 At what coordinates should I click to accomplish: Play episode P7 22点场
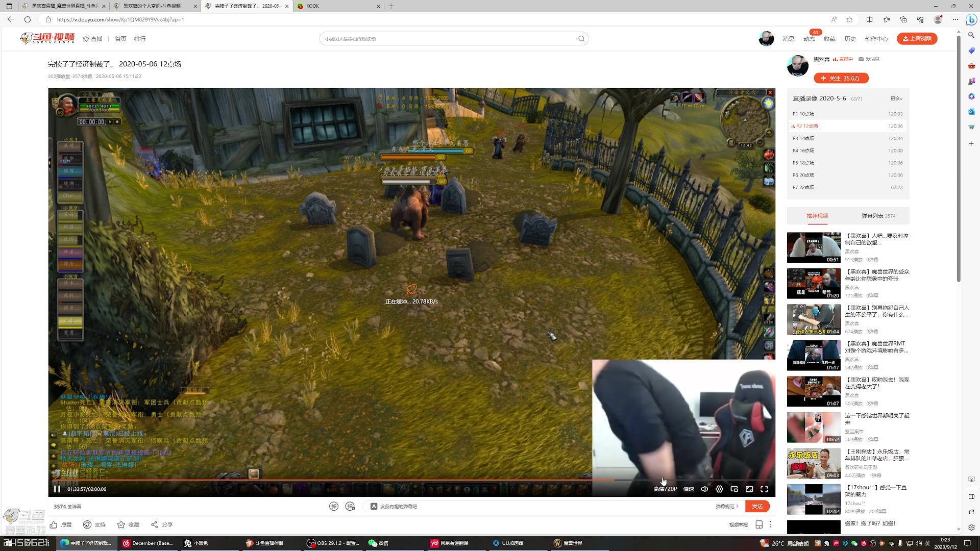[x=848, y=187]
